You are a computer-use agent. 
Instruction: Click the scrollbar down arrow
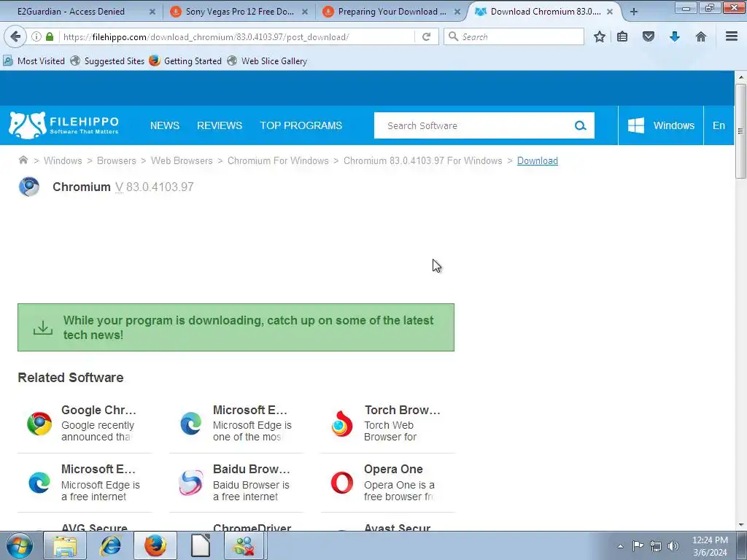tap(741, 525)
